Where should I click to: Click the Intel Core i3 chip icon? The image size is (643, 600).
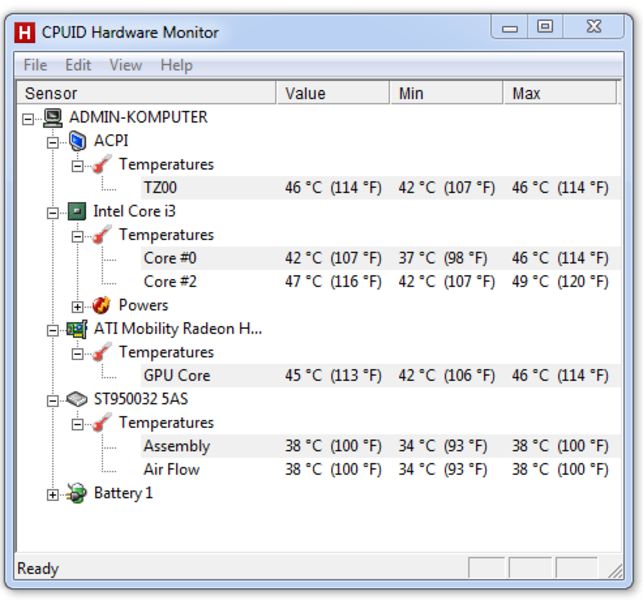coord(77,212)
